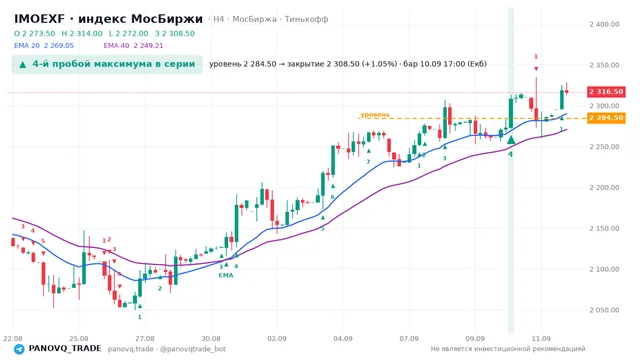640x360 pixels.
Task: Click the price axis label 2 400.00
Action: (604, 24)
